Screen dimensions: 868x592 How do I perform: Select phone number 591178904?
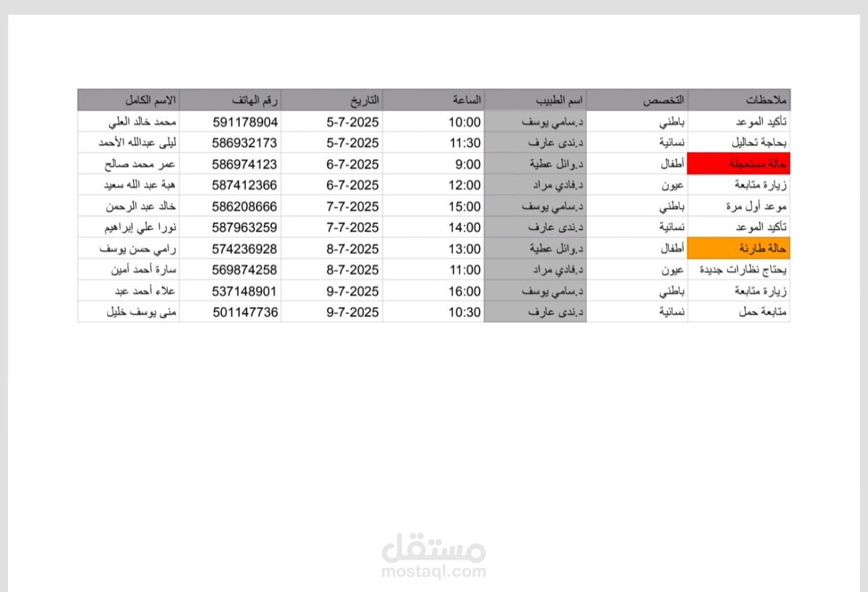(x=245, y=122)
